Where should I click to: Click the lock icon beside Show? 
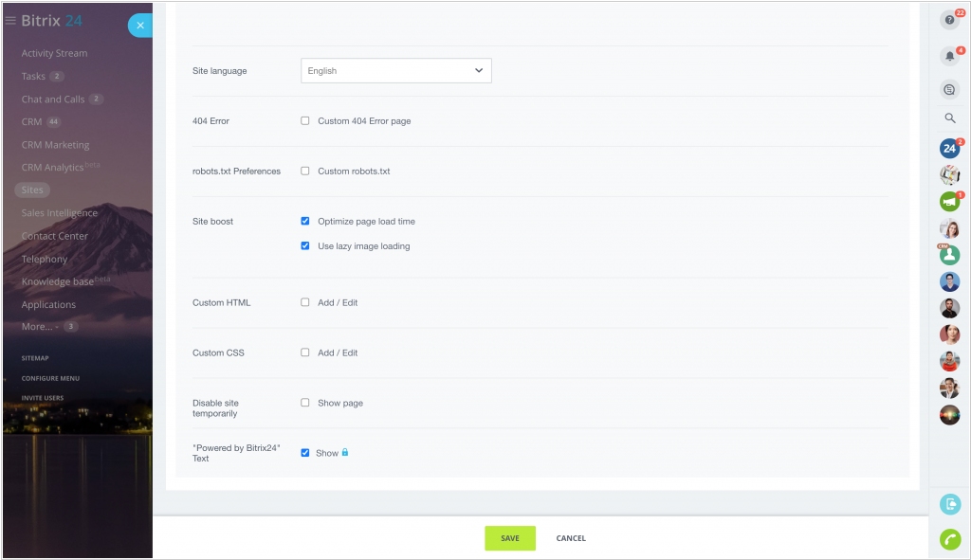[x=345, y=453]
